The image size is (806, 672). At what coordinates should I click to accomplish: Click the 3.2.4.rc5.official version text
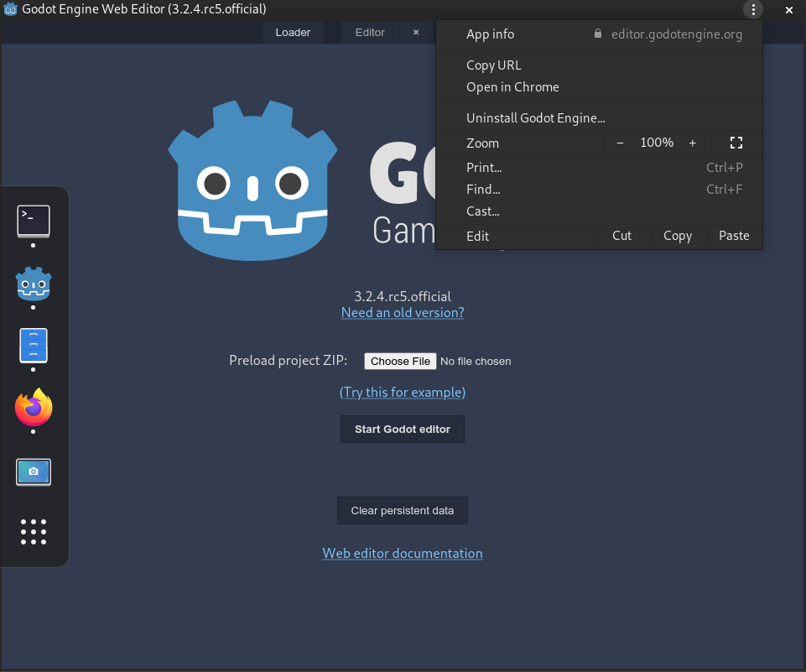tap(403, 296)
